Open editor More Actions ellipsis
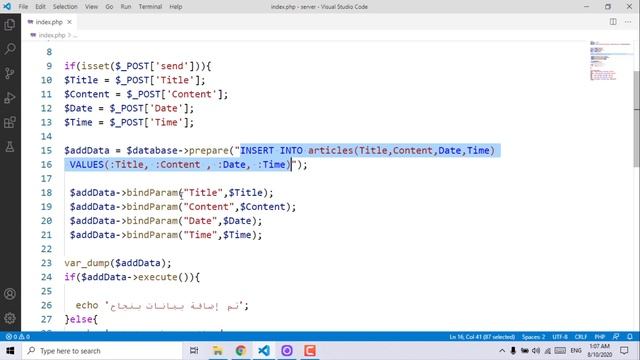The height and width of the screenshot is (360, 640). click(628, 22)
